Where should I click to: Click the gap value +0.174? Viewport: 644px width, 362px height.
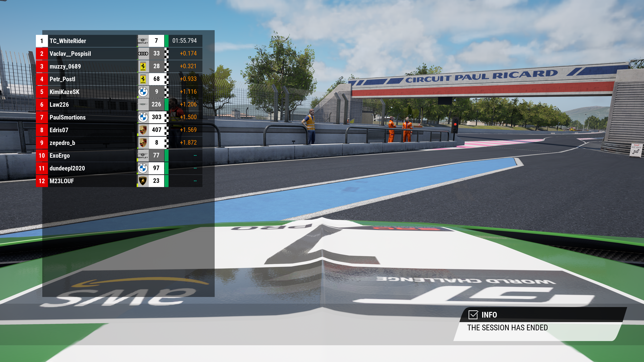point(188,53)
